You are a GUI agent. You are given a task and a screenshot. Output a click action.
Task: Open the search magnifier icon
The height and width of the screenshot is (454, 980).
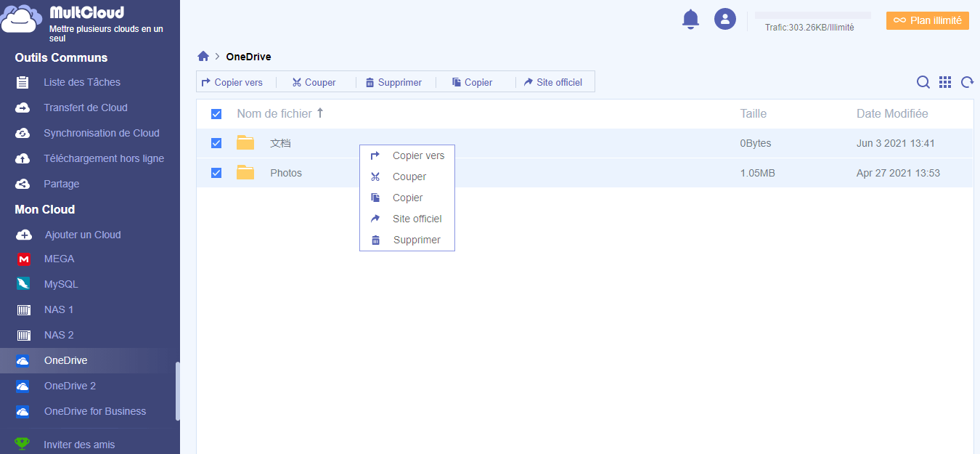923,82
